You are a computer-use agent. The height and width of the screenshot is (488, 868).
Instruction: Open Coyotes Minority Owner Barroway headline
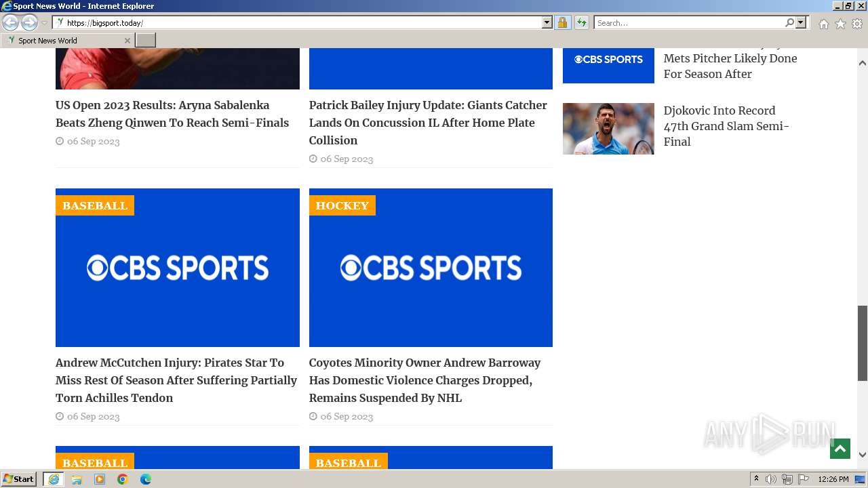pos(425,380)
